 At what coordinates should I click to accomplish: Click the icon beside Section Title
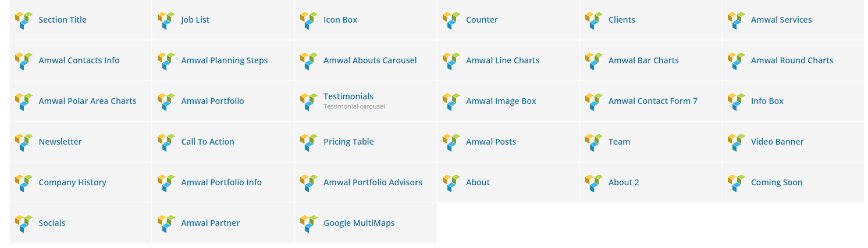(x=24, y=20)
